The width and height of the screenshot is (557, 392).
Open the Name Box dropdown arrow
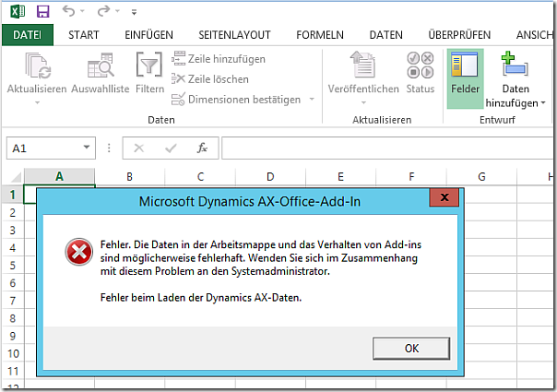87,148
